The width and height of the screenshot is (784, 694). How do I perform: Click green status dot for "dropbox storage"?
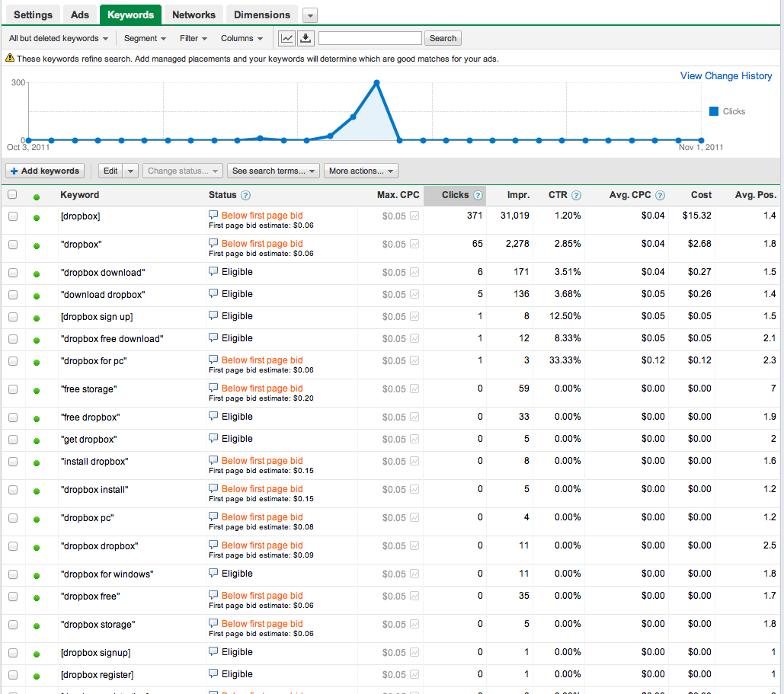coord(37,625)
